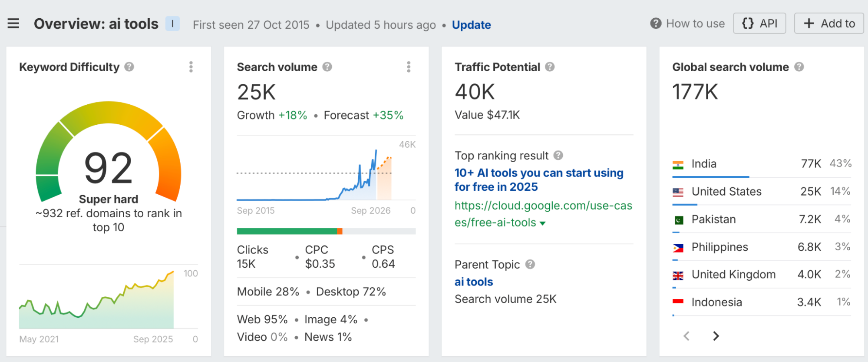Open the ai tools parent topic link
This screenshot has height=362, width=868.
(474, 282)
